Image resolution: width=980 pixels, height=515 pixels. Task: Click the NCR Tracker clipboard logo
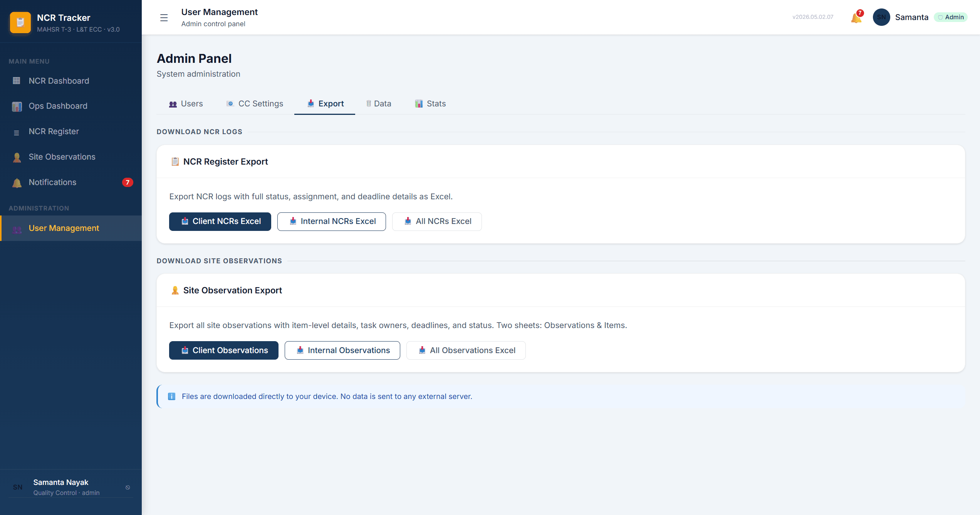coord(20,23)
